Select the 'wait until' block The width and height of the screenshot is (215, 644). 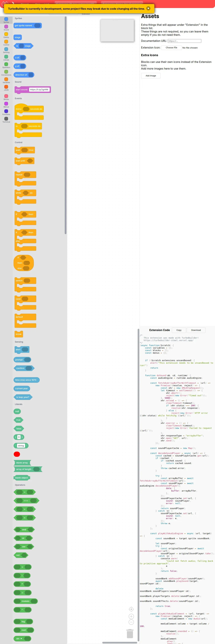[24, 161]
